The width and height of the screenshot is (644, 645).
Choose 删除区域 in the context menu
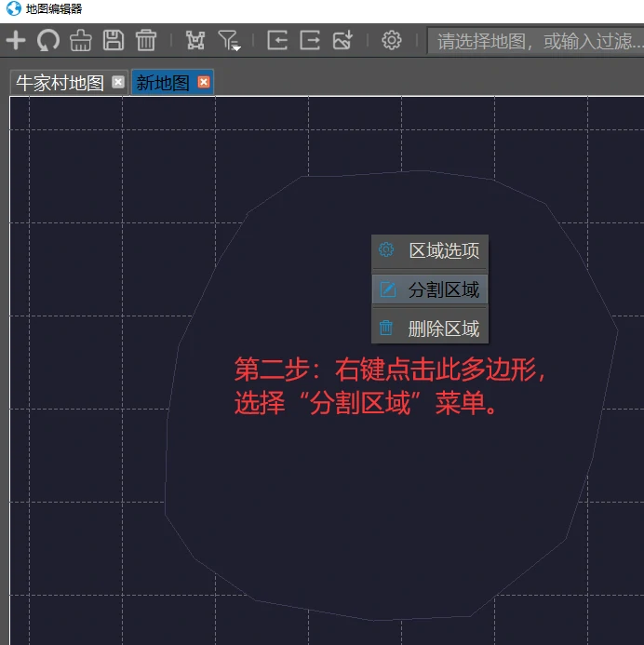point(430,329)
